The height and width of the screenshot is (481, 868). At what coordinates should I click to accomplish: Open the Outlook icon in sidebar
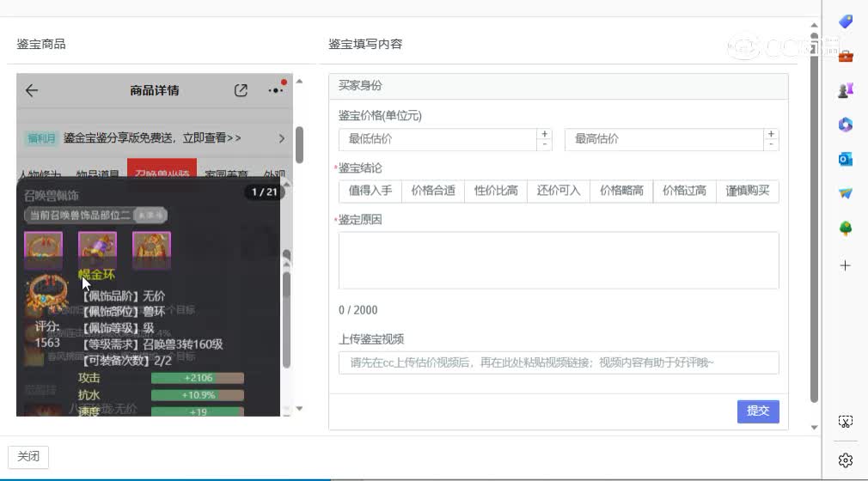(846, 159)
